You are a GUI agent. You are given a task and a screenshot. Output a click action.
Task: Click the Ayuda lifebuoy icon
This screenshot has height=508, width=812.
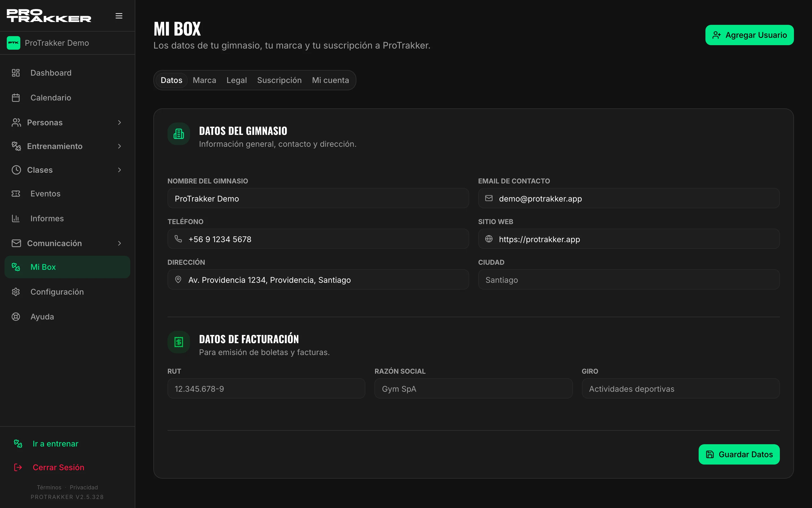point(16,317)
